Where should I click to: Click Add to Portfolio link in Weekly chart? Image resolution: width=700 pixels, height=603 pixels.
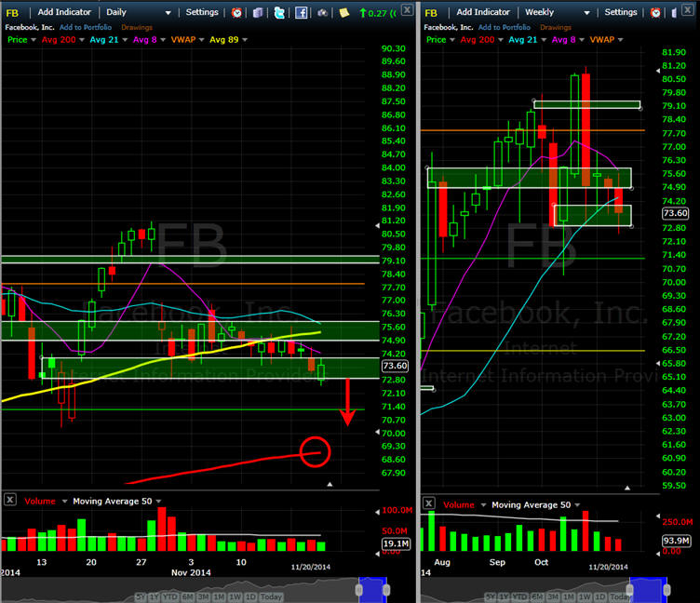[x=504, y=27]
